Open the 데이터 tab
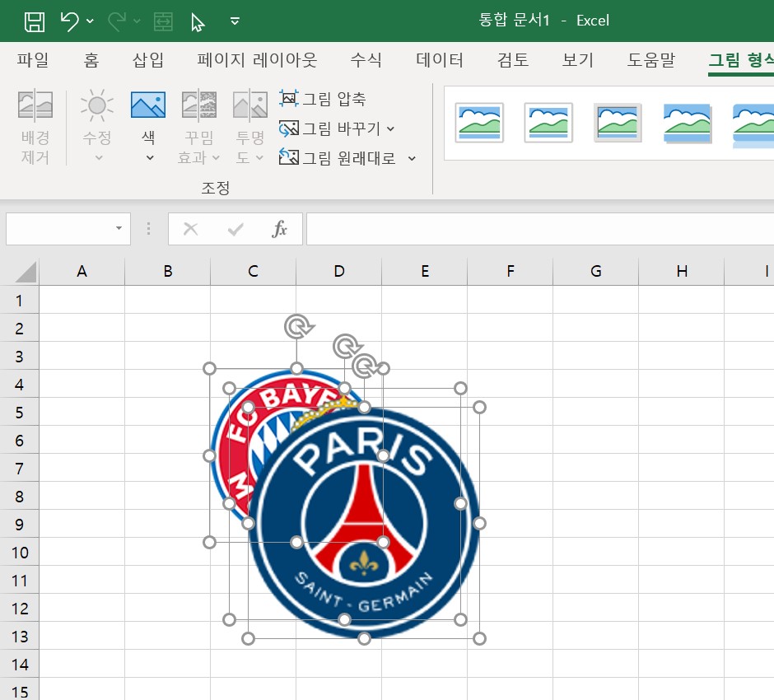Screen dimensions: 774x700 (440, 60)
